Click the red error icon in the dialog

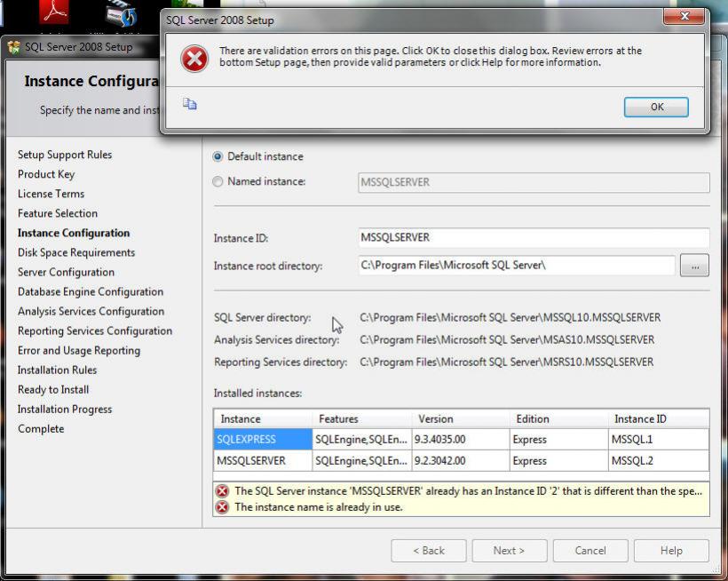(x=194, y=59)
